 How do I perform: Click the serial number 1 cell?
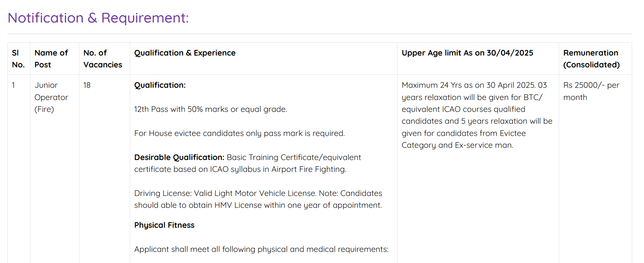click(x=13, y=85)
